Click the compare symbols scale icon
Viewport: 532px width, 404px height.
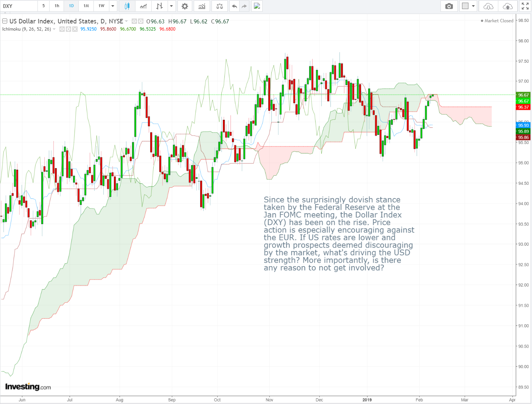point(219,6)
